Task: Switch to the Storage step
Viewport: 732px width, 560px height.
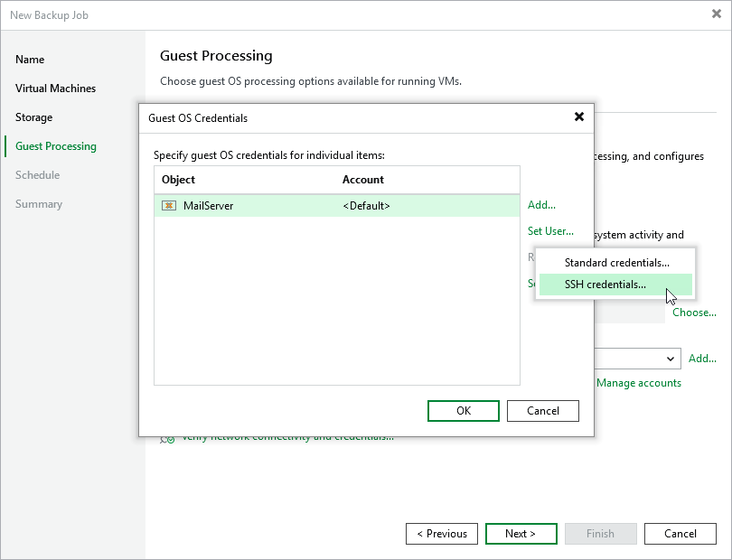Action: click(x=33, y=117)
